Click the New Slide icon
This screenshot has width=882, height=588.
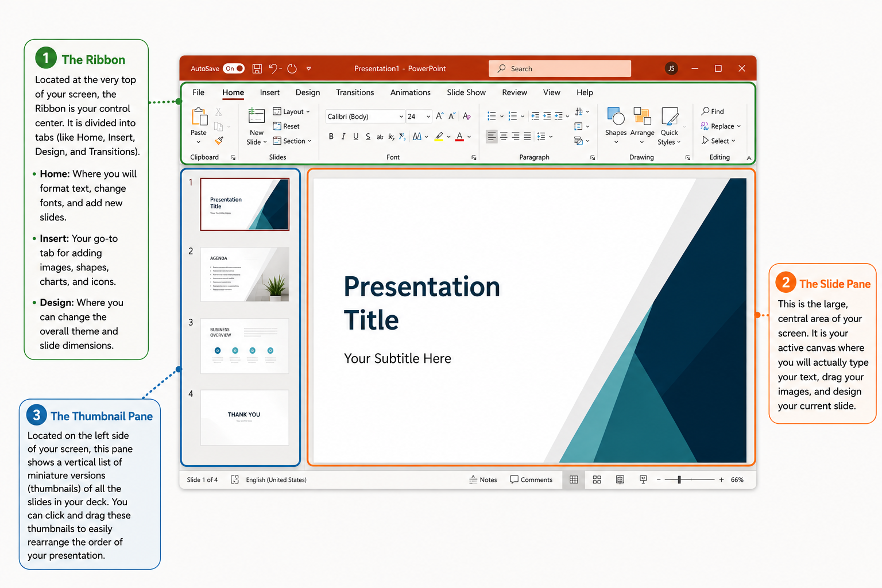pos(257,116)
